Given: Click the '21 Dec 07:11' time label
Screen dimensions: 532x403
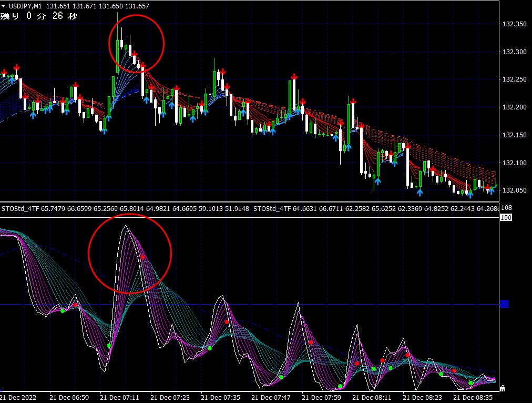Looking at the screenshot, I should click(119, 398).
